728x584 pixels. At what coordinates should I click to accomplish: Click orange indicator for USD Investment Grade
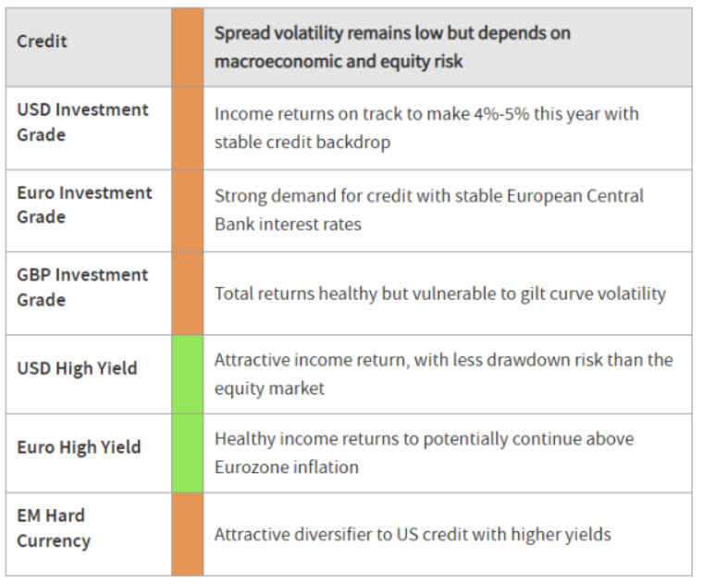pos(188,129)
